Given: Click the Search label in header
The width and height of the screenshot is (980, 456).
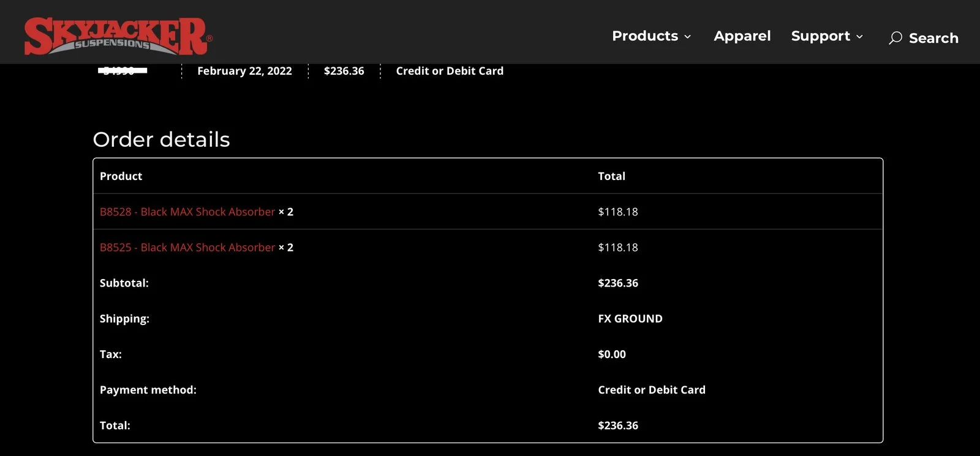Looking at the screenshot, I should click(933, 38).
